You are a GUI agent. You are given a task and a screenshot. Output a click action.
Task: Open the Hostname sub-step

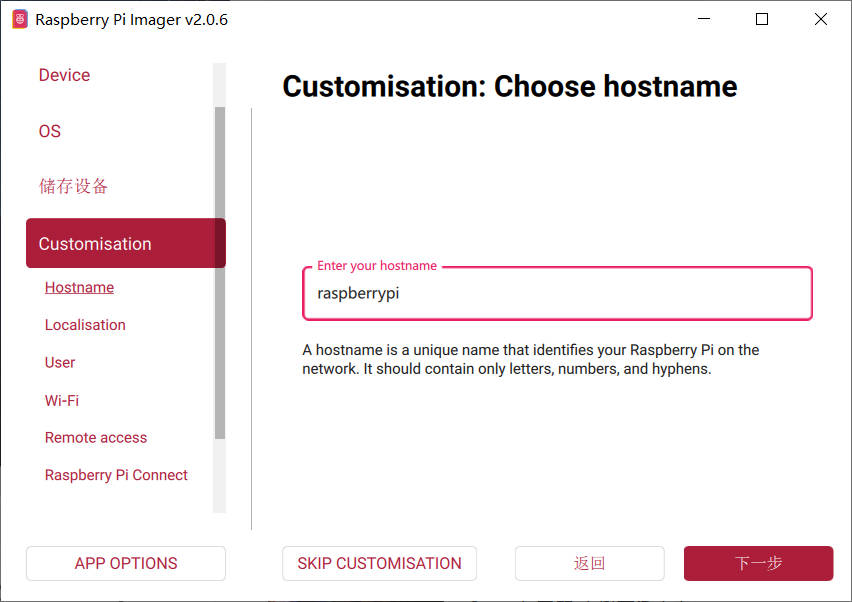pos(79,287)
